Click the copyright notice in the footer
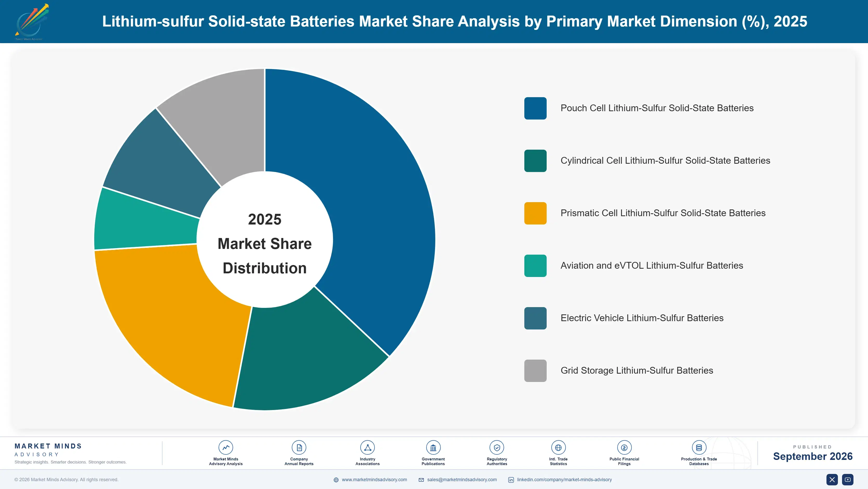 click(x=66, y=480)
